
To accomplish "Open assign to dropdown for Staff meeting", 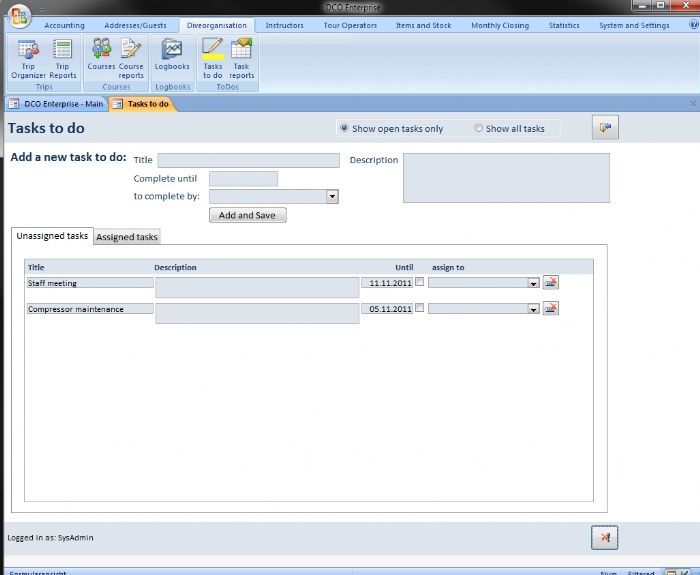I will tap(533, 283).
